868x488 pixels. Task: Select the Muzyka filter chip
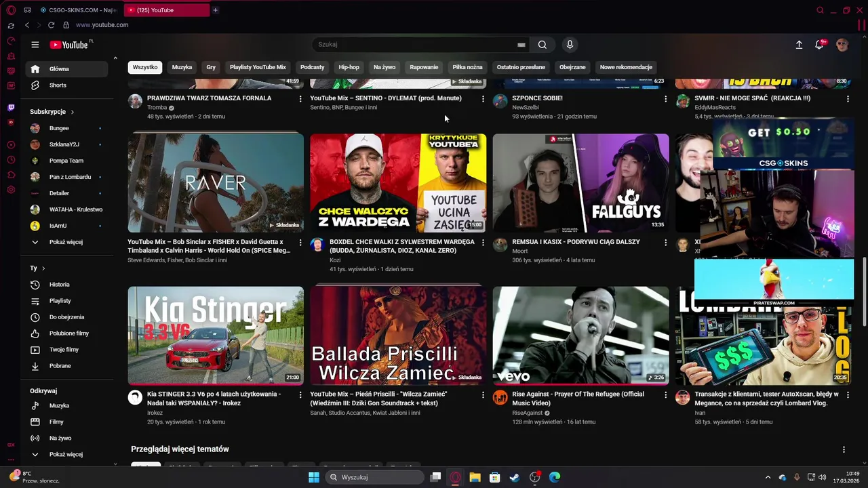tap(182, 67)
